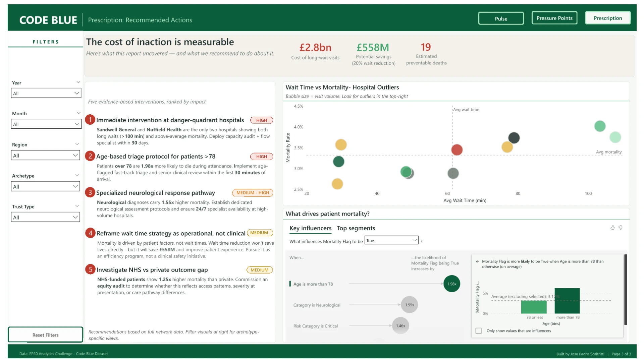Select the red number 3 intervention badge
This screenshot has width=644, height=362.
tap(90, 192)
